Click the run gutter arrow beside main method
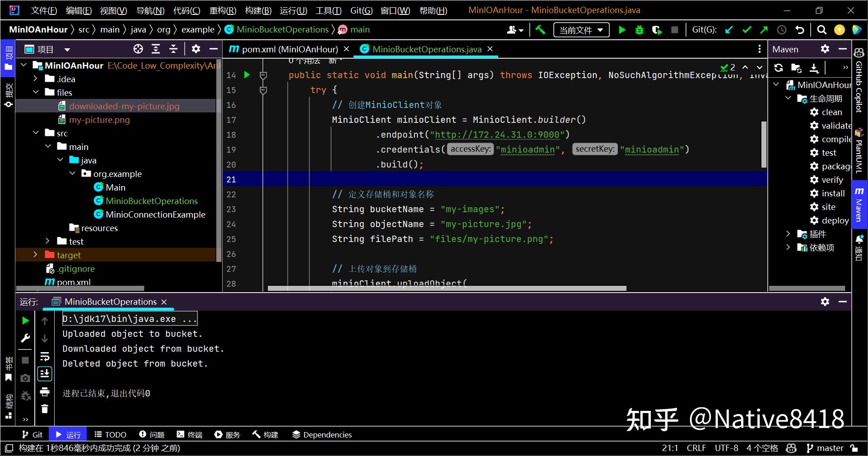Viewport: 868px width, 456px height. [x=247, y=75]
